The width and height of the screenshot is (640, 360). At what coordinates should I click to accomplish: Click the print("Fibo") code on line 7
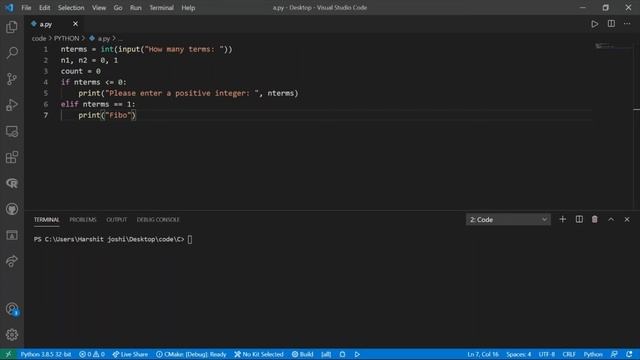pos(107,115)
